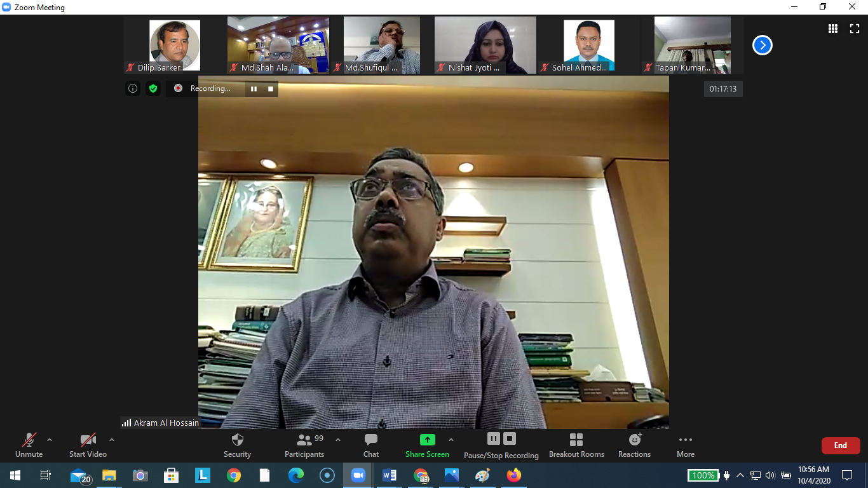Select Md.Shah Ala... video thumbnail
The image size is (868, 488).
(278, 45)
